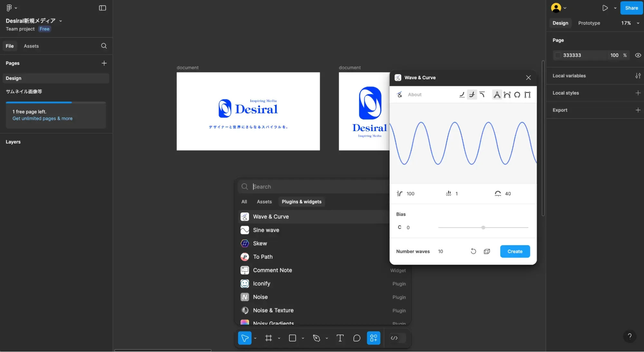Screen dimensions: 644x352
Task: Select the smooth U-shaped curve type
Action: click(507, 94)
